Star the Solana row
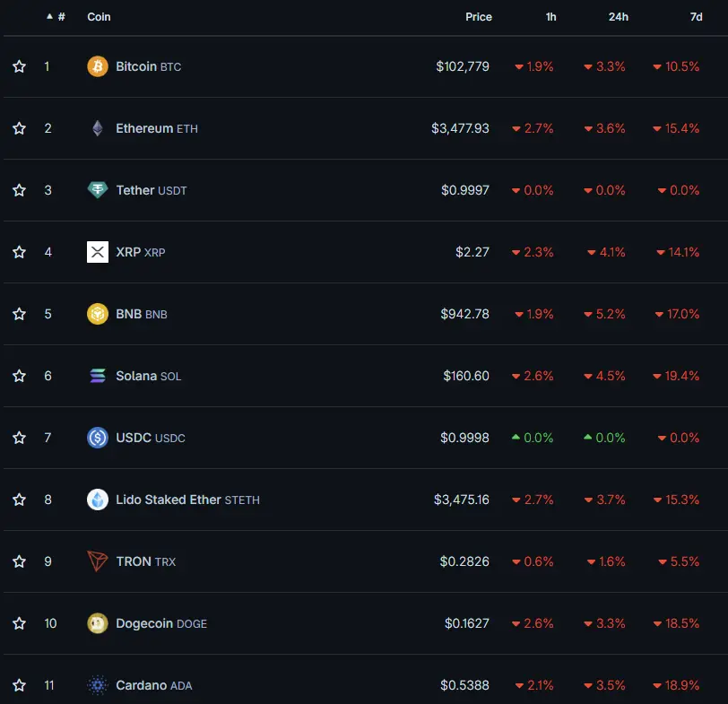The image size is (728, 704). point(19,376)
